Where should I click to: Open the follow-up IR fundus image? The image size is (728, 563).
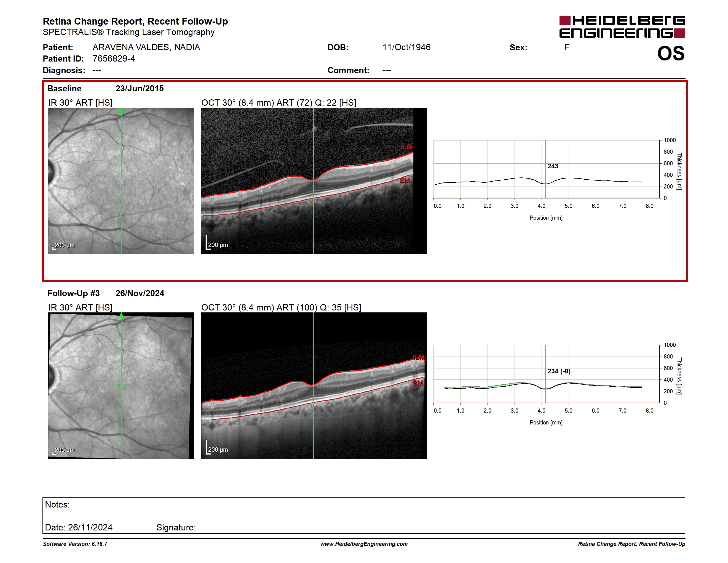tap(121, 386)
